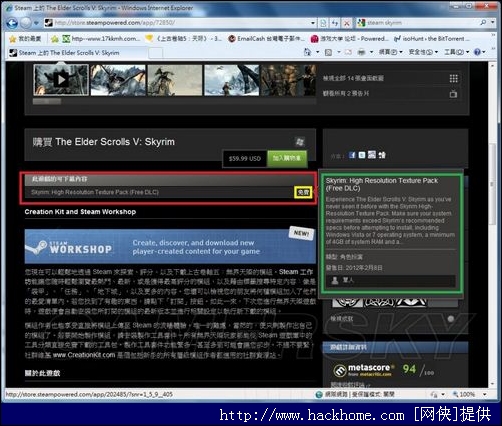Click the 100% zoom level button

(x=464, y=394)
